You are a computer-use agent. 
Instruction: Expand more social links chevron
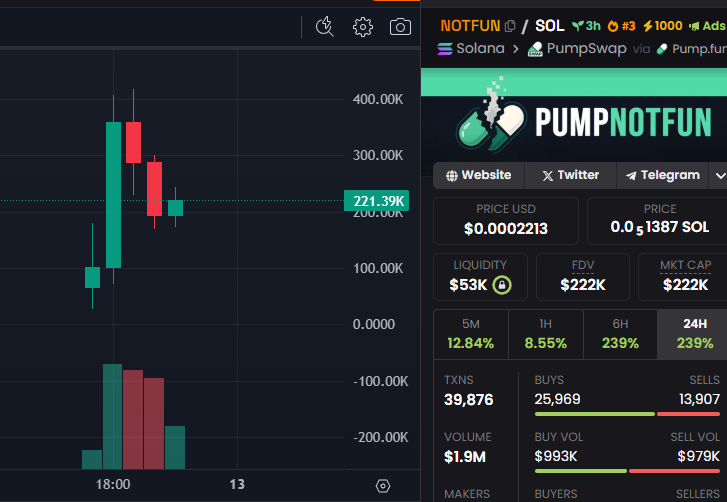point(720,176)
